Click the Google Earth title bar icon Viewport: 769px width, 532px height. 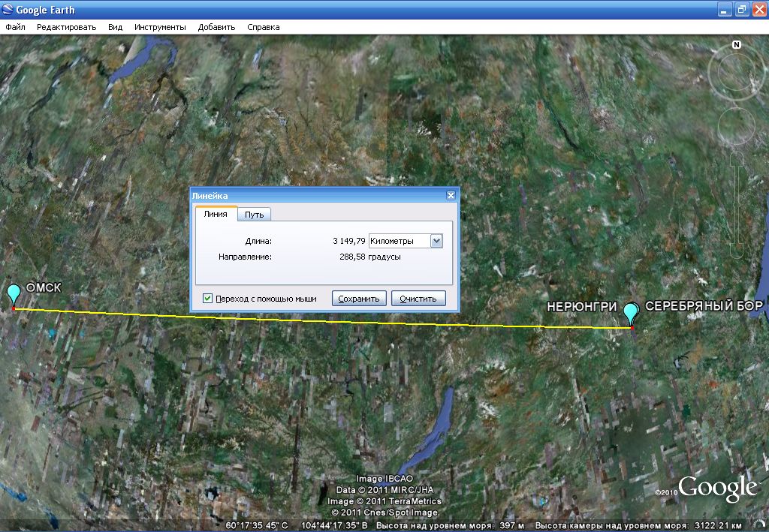(x=8, y=10)
